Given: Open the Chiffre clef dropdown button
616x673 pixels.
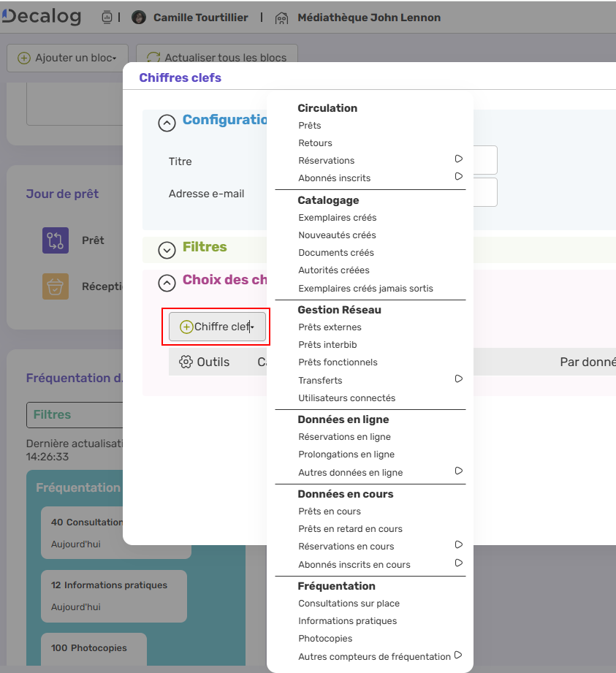Looking at the screenshot, I should point(217,327).
